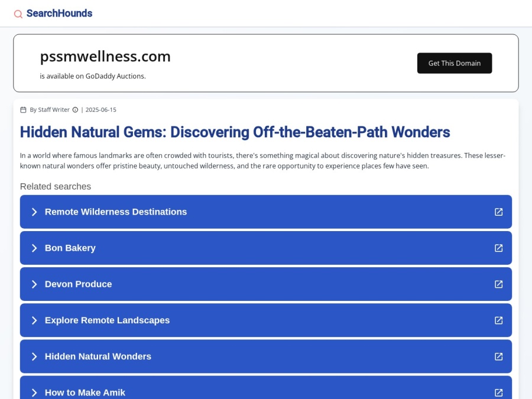Screen dimensions: 532x399
Task: Click external link icon on Hidden Natural Wonders
Action: pos(498,356)
